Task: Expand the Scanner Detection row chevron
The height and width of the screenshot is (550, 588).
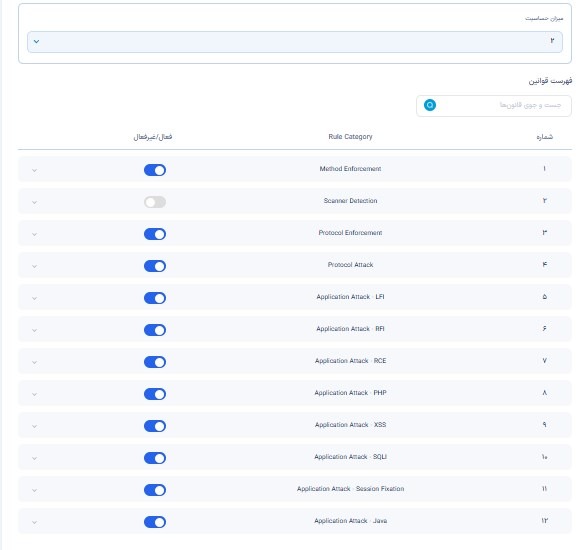Action: (34, 202)
